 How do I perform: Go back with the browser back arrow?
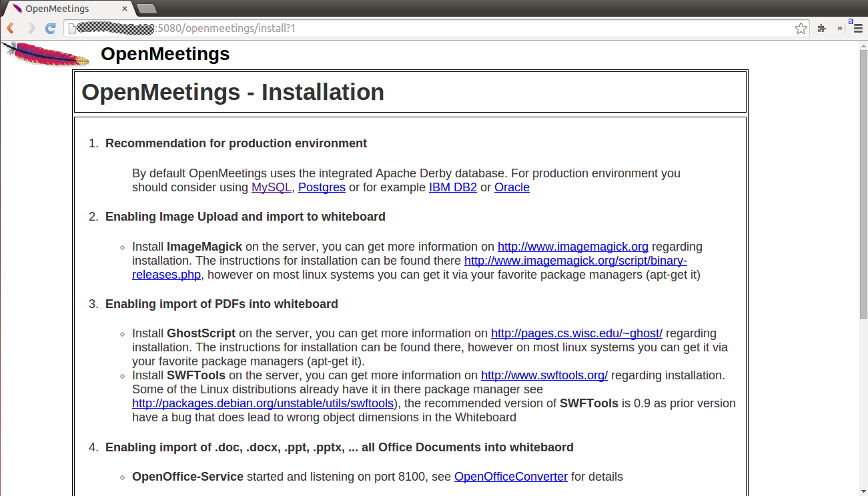click(x=11, y=28)
